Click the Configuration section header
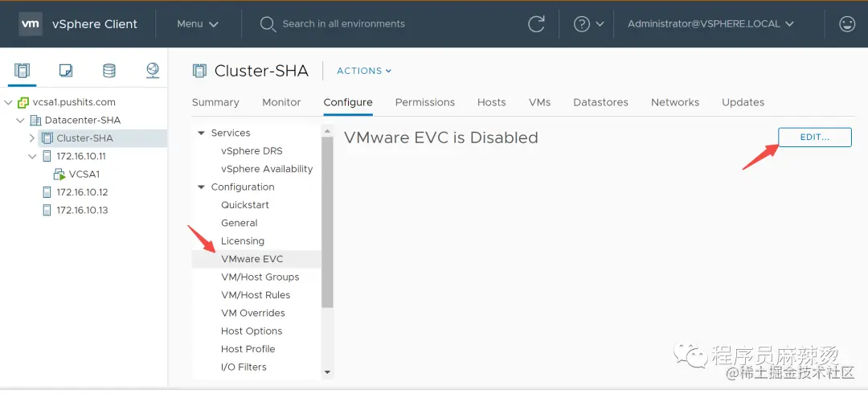This screenshot has height=394, width=868. [243, 187]
